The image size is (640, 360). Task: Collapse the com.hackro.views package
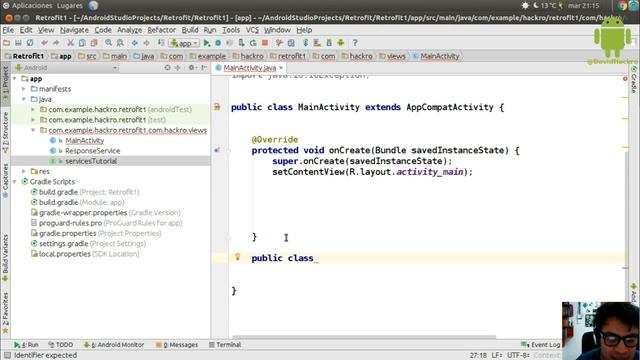33,130
